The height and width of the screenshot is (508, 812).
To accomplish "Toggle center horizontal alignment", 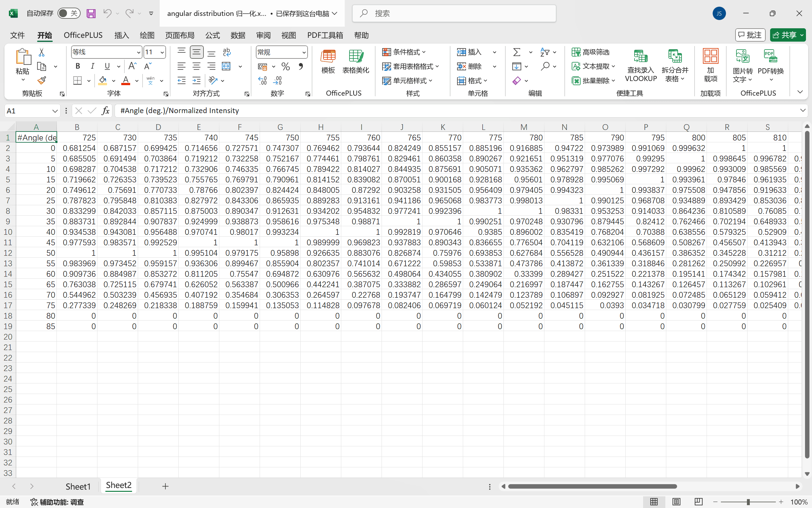I will pyautogui.click(x=196, y=66).
